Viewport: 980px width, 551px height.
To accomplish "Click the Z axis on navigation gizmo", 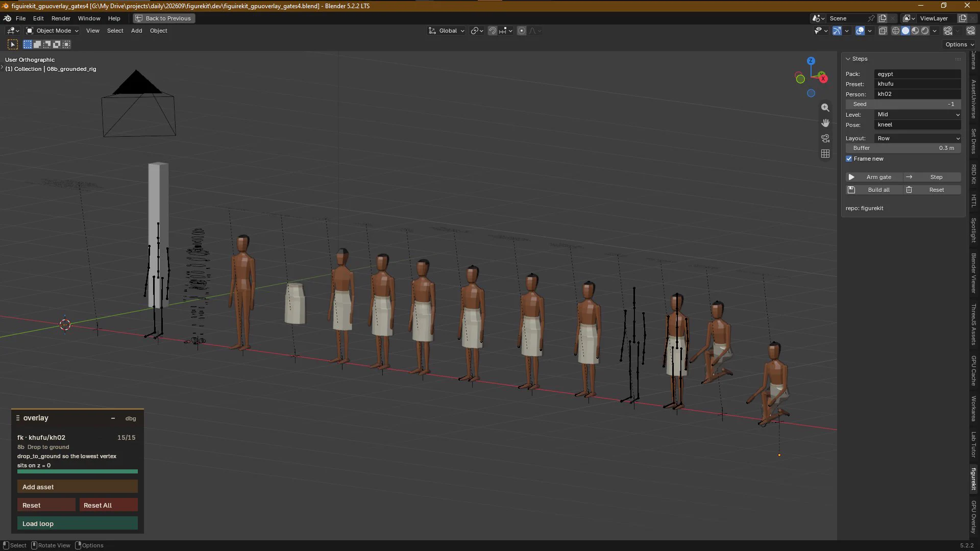I will pos(811,61).
